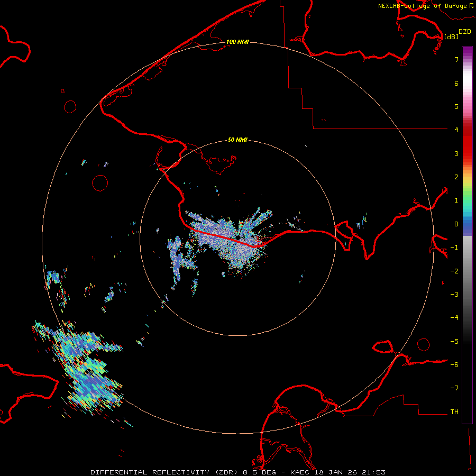Select the 2 tick label on color scale

(456, 177)
